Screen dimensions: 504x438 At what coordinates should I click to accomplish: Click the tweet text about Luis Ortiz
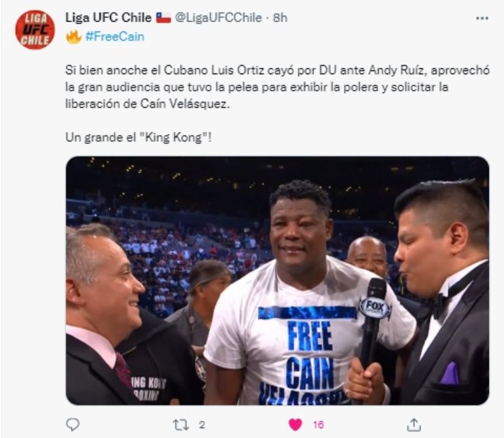coord(277,87)
